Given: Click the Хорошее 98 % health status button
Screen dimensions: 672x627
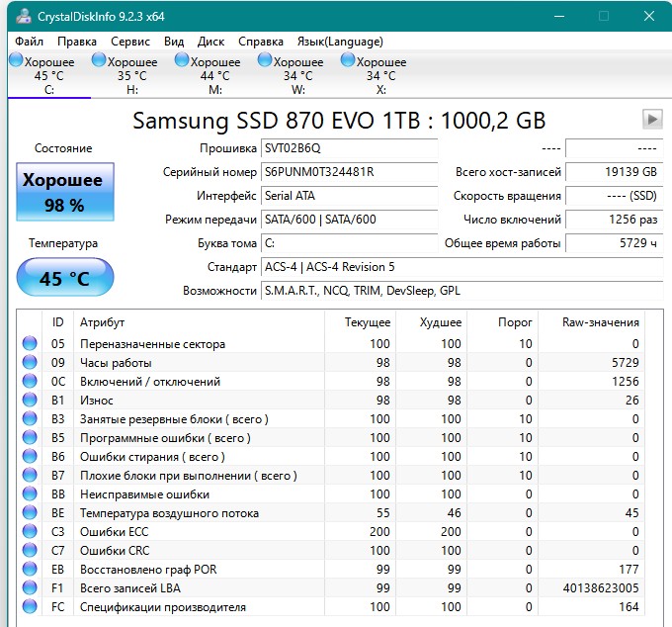Looking at the screenshot, I should 63,192.
